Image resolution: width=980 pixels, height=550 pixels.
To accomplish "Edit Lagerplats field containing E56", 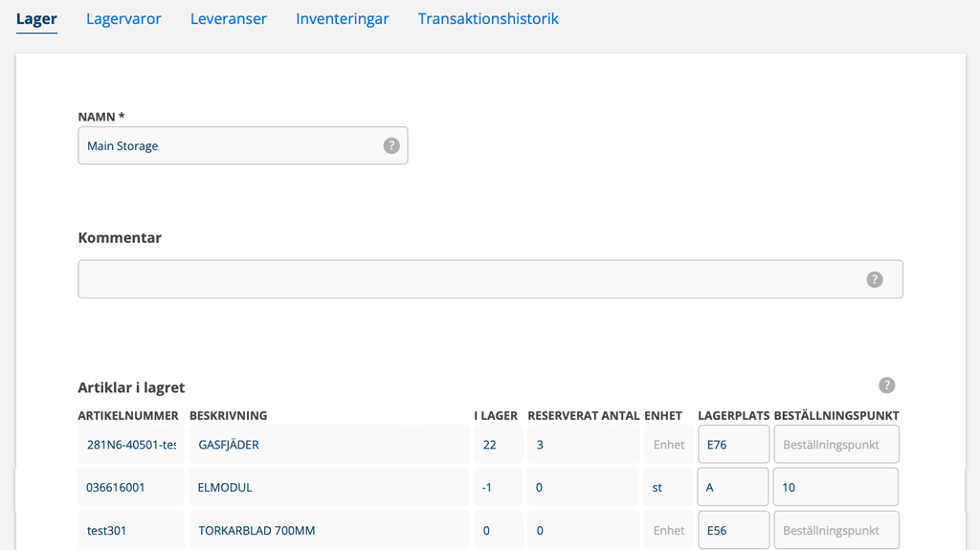I will tap(733, 530).
